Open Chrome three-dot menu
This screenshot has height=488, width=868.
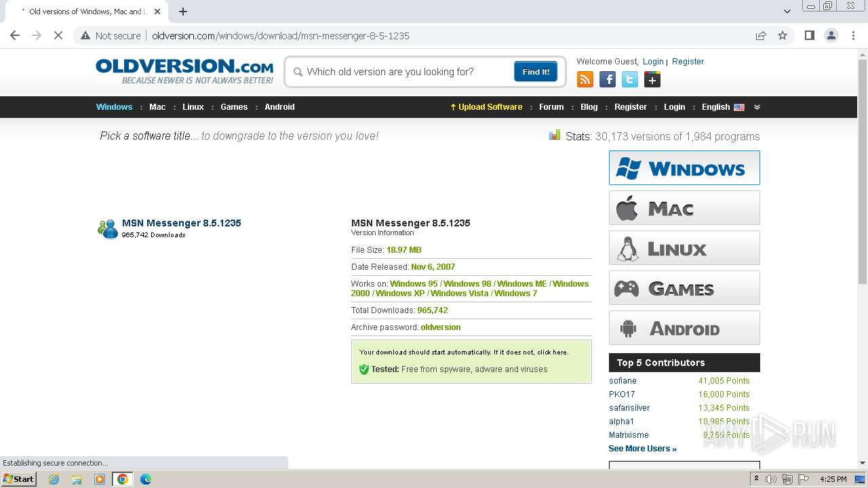(853, 35)
